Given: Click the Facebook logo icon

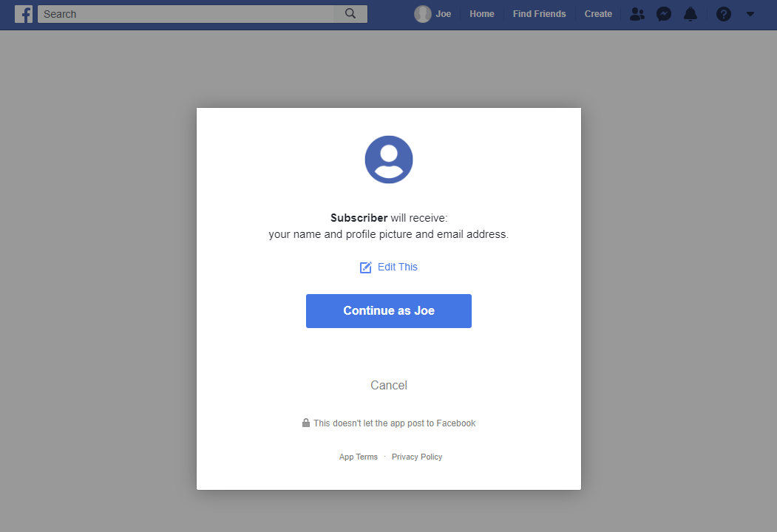Looking at the screenshot, I should point(24,14).
